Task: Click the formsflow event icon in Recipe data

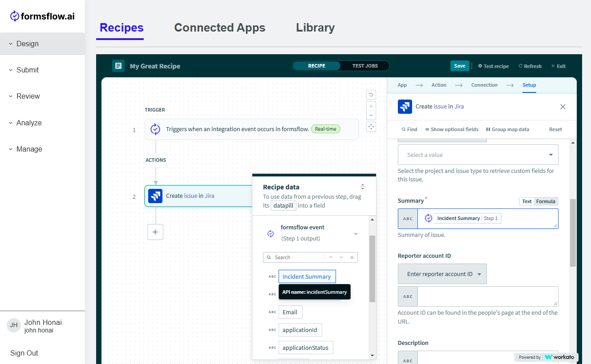Action: (271, 234)
